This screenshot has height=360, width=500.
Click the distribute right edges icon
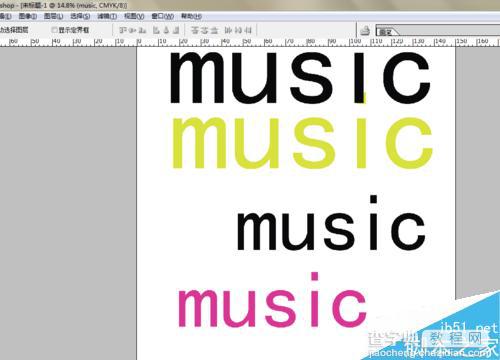point(248,30)
